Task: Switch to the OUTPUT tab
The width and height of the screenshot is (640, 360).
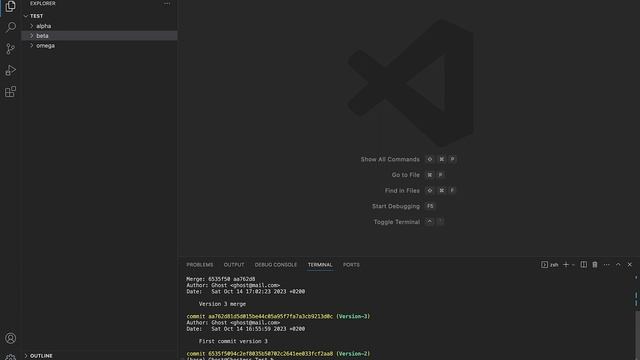Action: tap(234, 265)
